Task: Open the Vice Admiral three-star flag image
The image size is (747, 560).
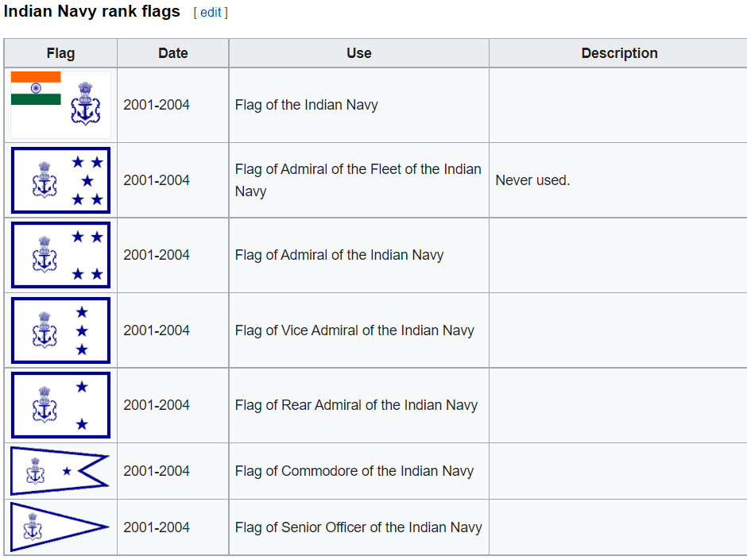Action: [60, 330]
